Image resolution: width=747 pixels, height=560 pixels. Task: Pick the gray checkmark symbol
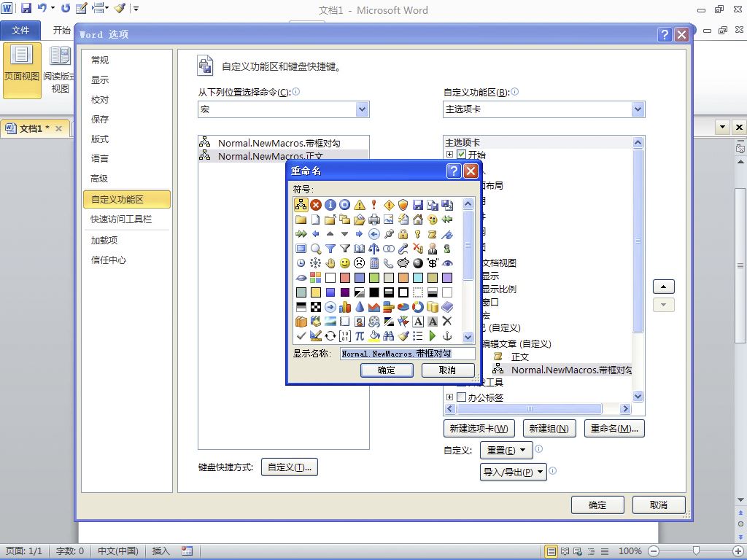pyautogui.click(x=301, y=335)
